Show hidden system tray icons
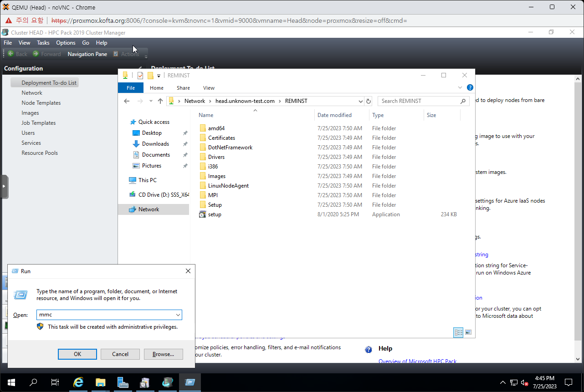Image resolution: width=584 pixels, height=392 pixels. tap(503, 382)
